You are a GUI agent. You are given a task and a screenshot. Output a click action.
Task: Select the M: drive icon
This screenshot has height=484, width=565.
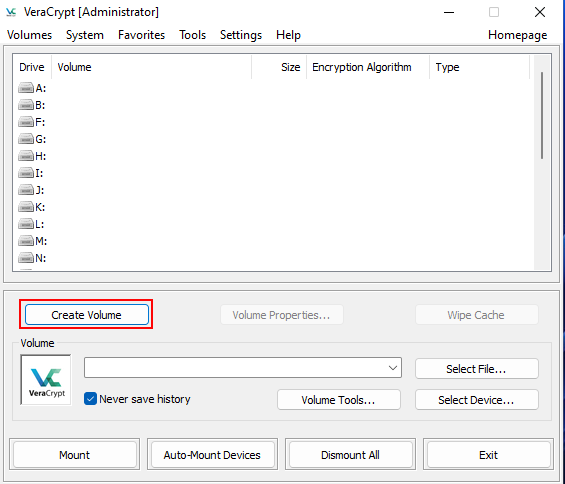[26, 241]
